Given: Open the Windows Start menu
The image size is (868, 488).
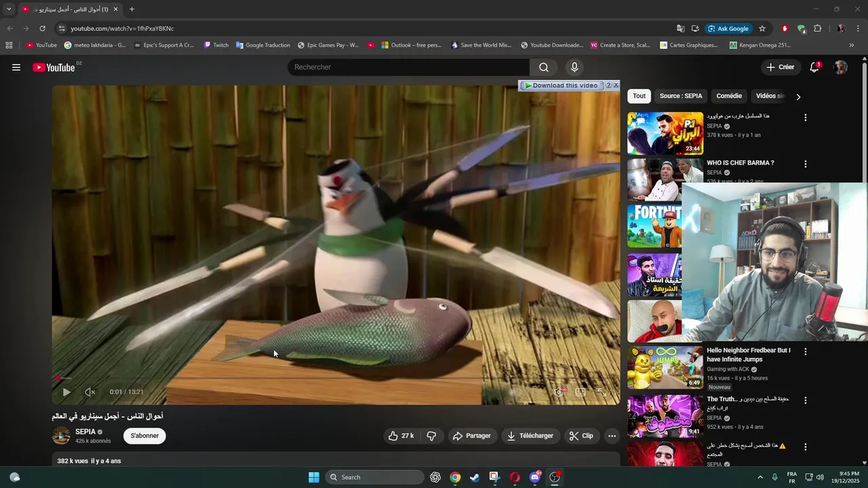Looking at the screenshot, I should point(314,477).
